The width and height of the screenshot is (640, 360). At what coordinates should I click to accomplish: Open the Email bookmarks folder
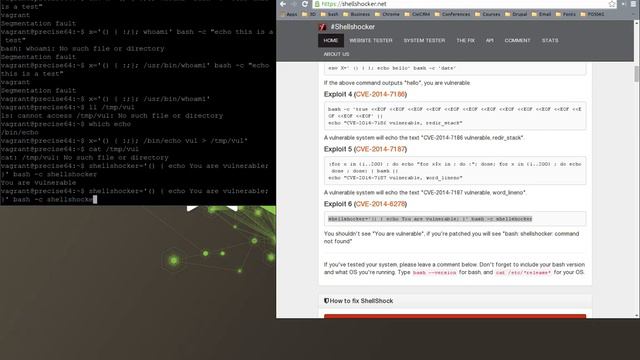[x=542, y=14]
